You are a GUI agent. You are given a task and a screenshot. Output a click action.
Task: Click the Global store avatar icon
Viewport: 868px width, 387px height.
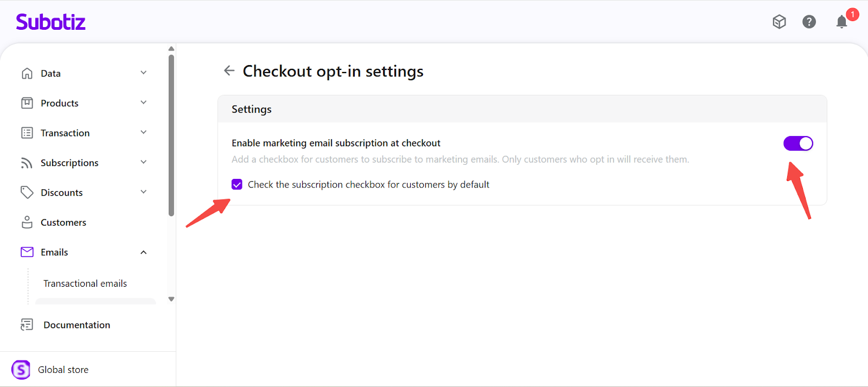(21, 370)
